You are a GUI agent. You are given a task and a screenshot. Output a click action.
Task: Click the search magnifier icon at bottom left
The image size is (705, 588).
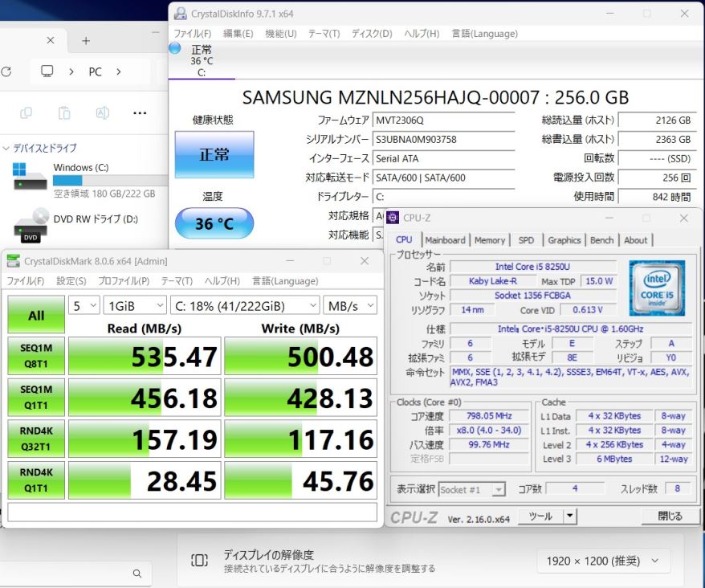[137, 574]
